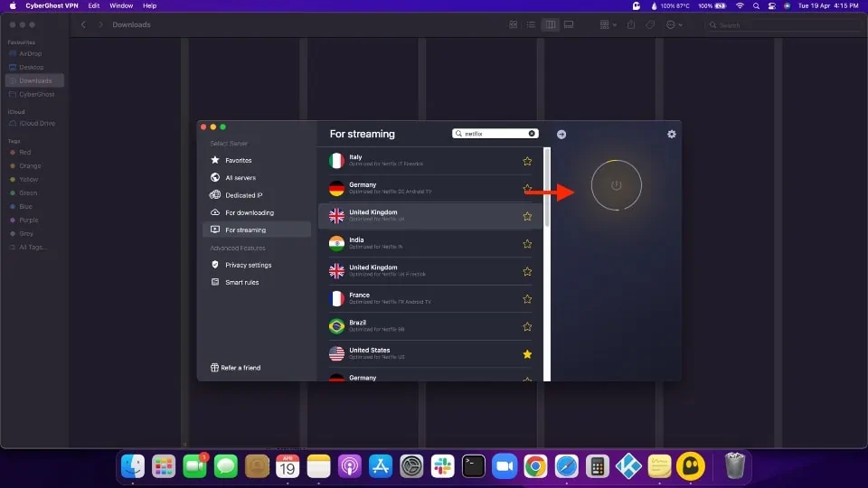Select France Netflix FR Android TV server
Screen dimensions: 868x488
(430, 299)
